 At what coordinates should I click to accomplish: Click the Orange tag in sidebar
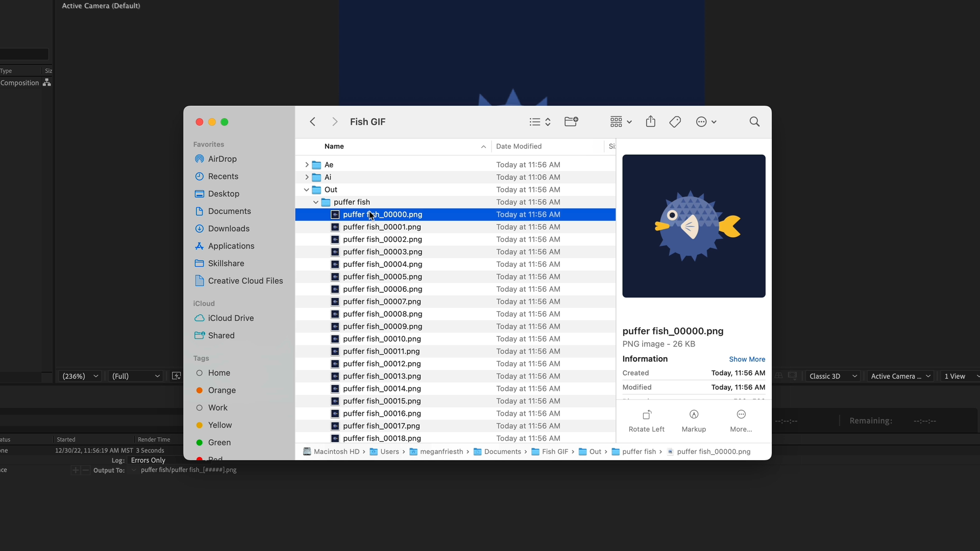222,390
